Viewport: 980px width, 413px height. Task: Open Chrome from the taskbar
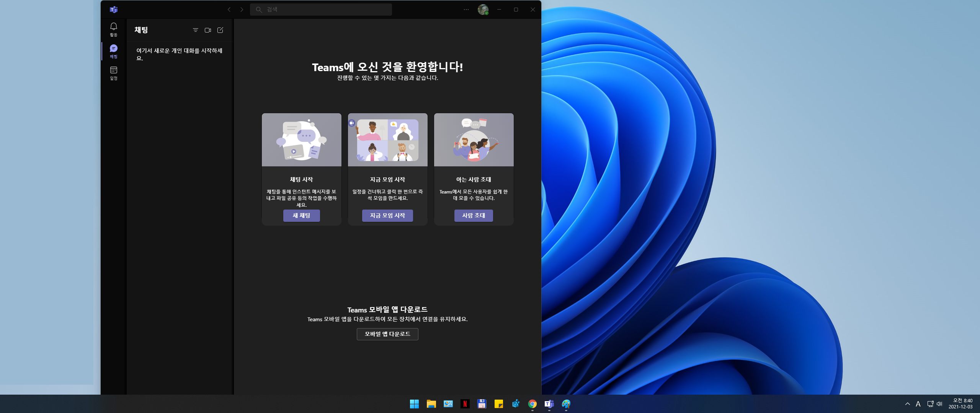coord(532,404)
